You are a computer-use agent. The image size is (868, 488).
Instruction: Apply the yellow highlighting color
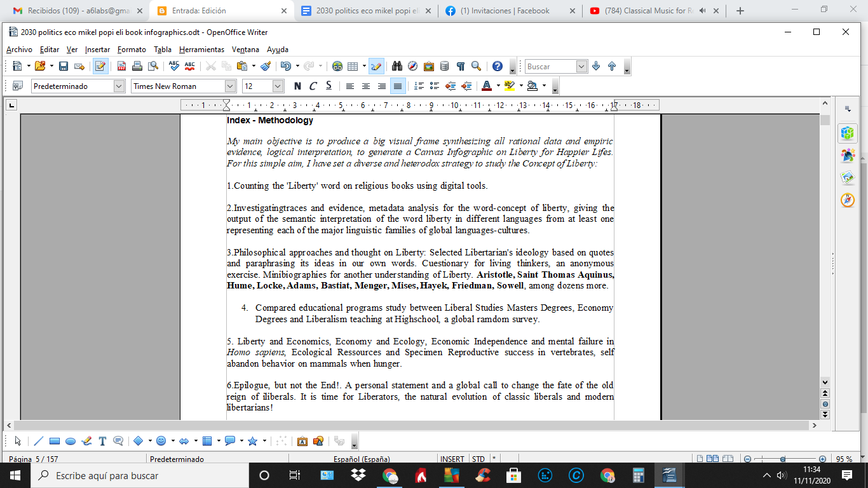pos(509,86)
